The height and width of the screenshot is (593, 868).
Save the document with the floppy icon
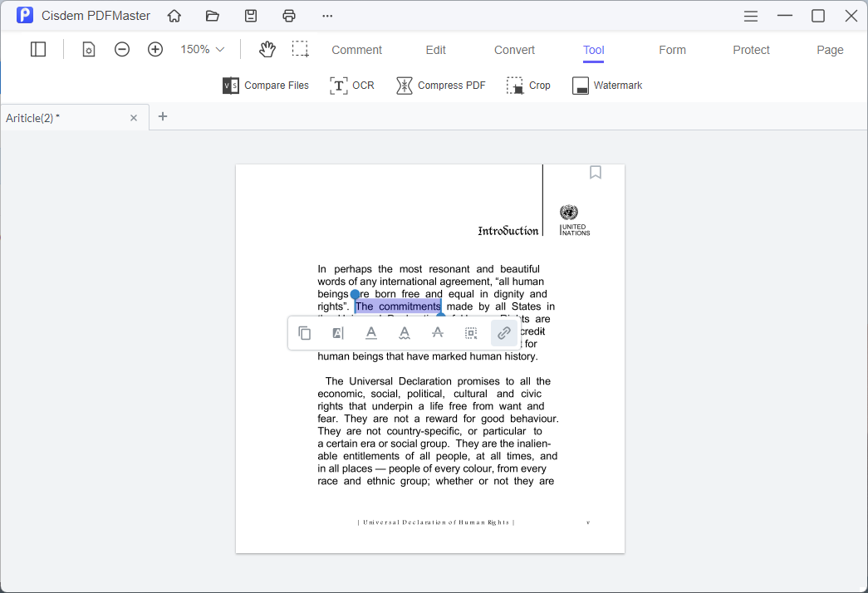pos(251,16)
